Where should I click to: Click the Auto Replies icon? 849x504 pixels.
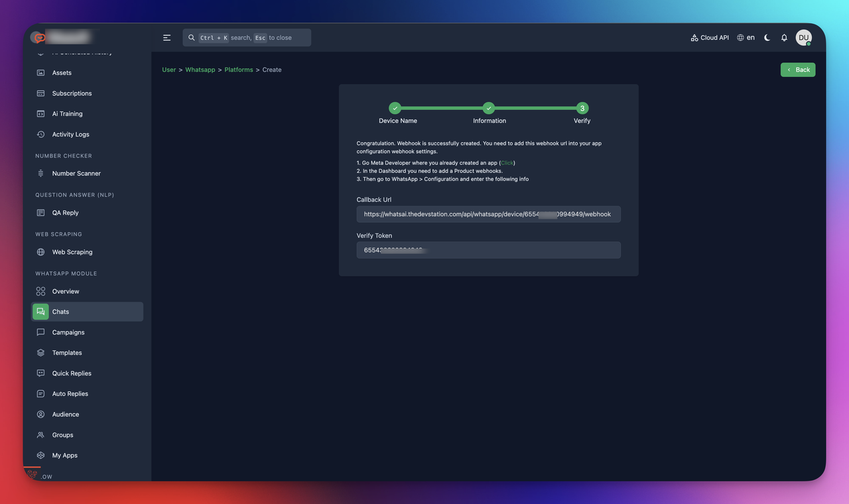pos(40,394)
